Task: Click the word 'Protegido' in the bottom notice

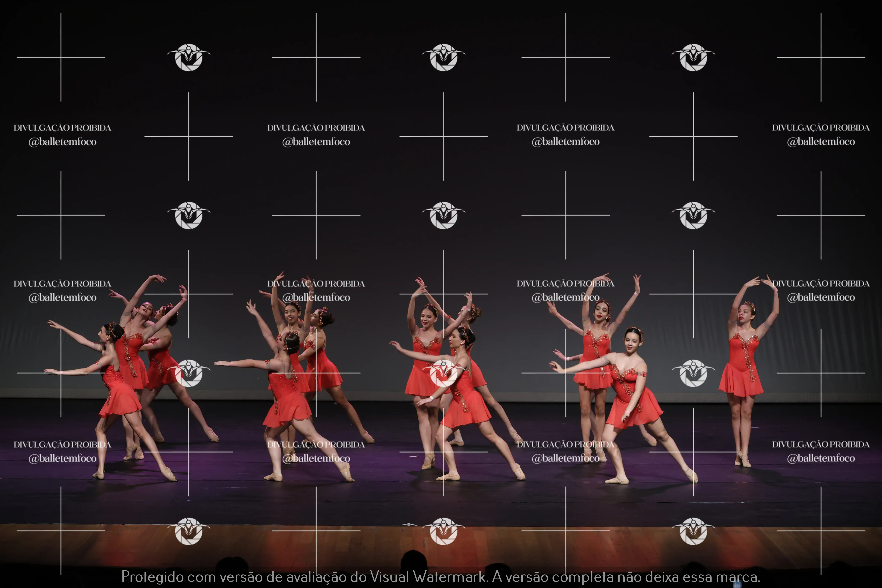Action: click(152, 577)
